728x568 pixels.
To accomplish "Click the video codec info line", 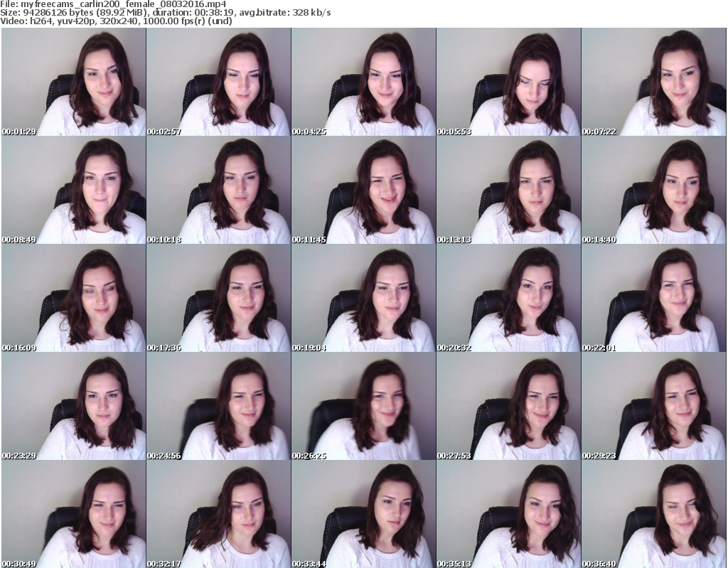I will tap(116, 21).
